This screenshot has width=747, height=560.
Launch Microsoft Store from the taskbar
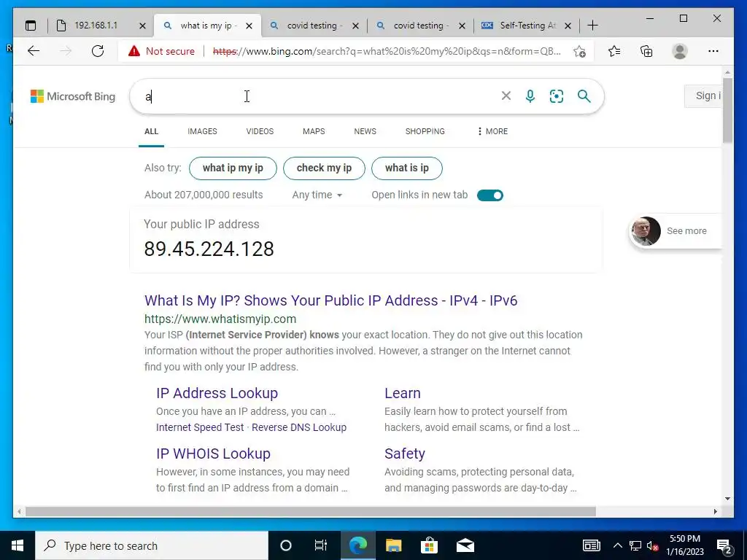[429, 545]
